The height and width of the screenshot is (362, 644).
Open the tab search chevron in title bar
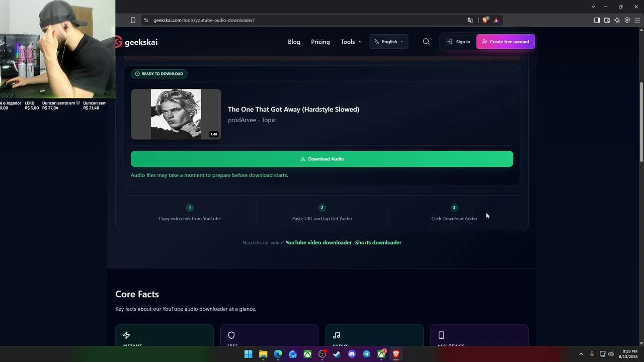pos(593,7)
